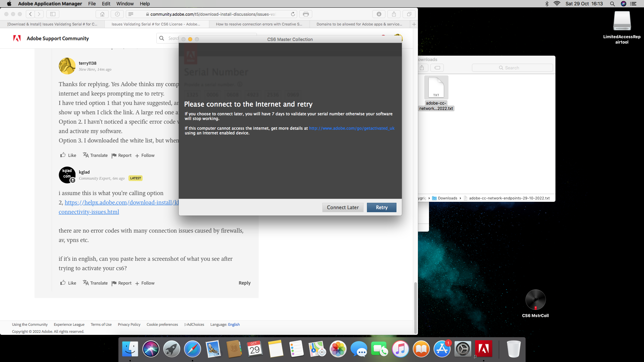Screen dimensions: 644x362
Task: Open the getactivated_uk adobe link
Action: (351, 128)
